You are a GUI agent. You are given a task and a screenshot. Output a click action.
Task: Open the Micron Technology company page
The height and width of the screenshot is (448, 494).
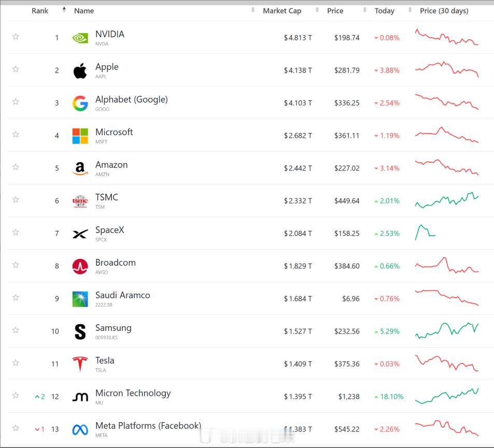pos(133,393)
